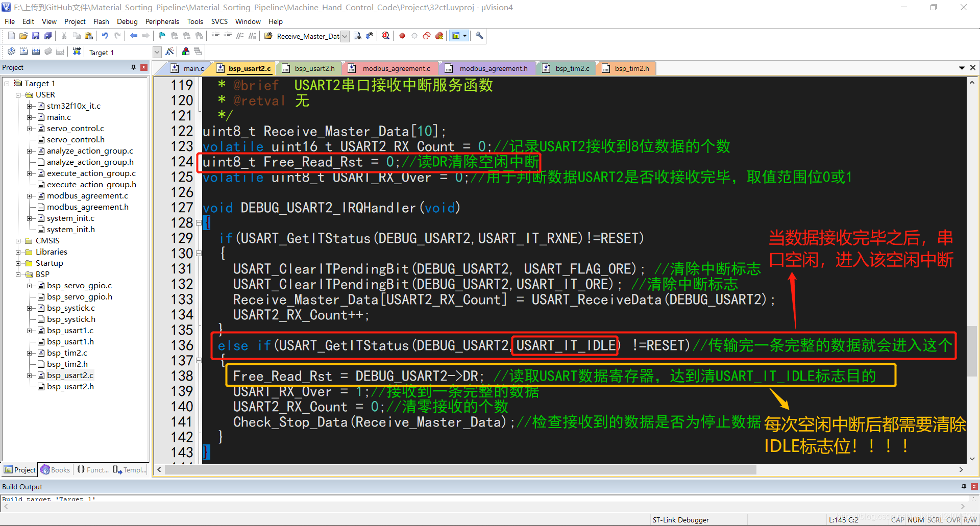Click the Paste clipboard icon

coord(89,36)
